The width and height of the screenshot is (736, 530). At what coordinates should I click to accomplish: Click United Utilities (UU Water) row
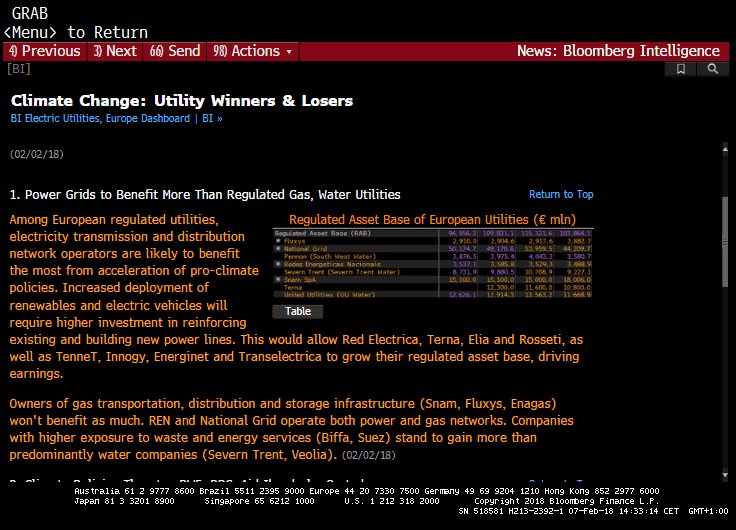coord(433,295)
